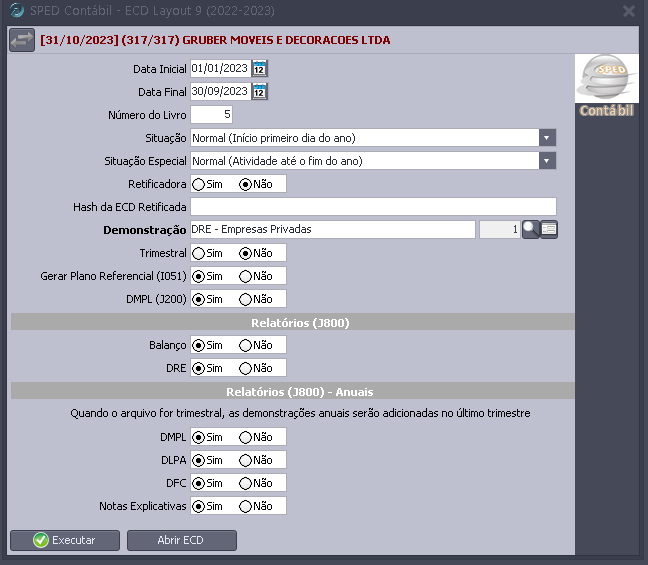Expand the Situação dropdown
The image size is (648, 565).
click(x=547, y=138)
